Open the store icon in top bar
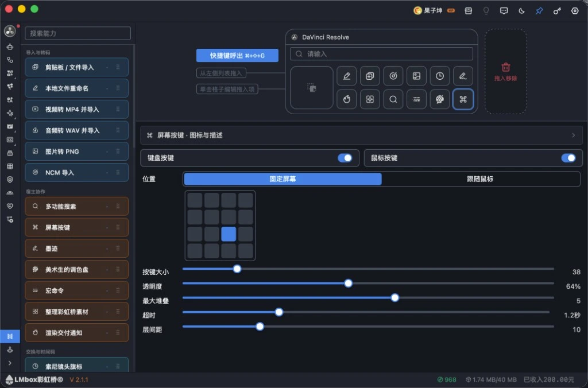Viewport: 588px width, 388px height. 469,11
